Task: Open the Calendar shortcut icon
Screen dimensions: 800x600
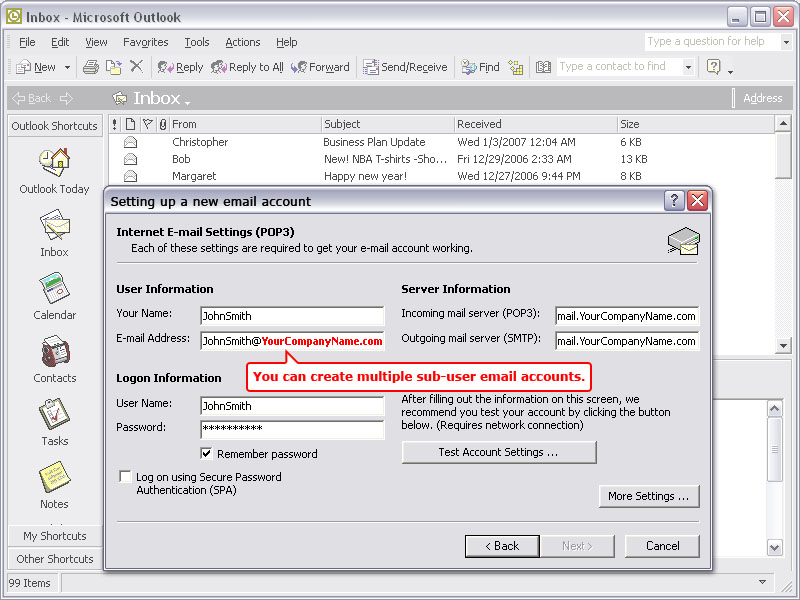Action: click(x=54, y=290)
